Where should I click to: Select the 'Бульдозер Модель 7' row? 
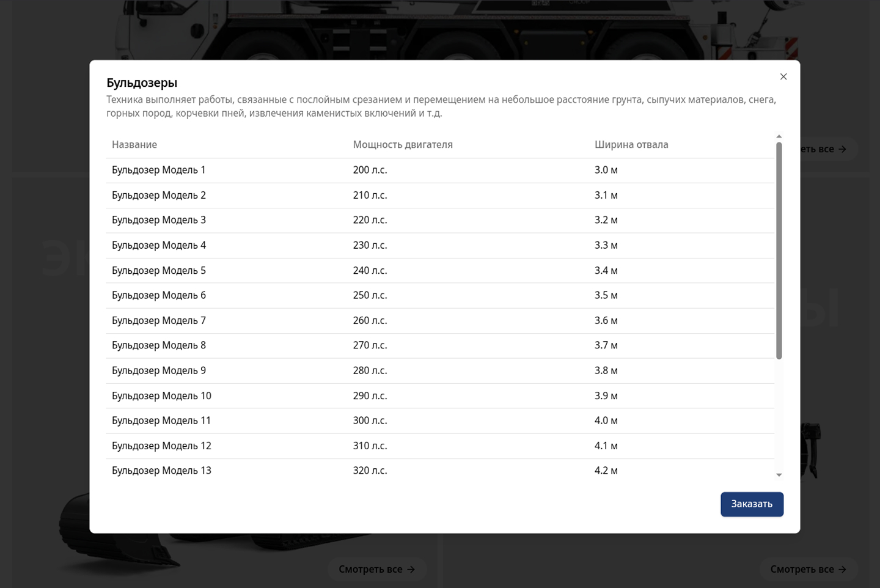pos(367,320)
